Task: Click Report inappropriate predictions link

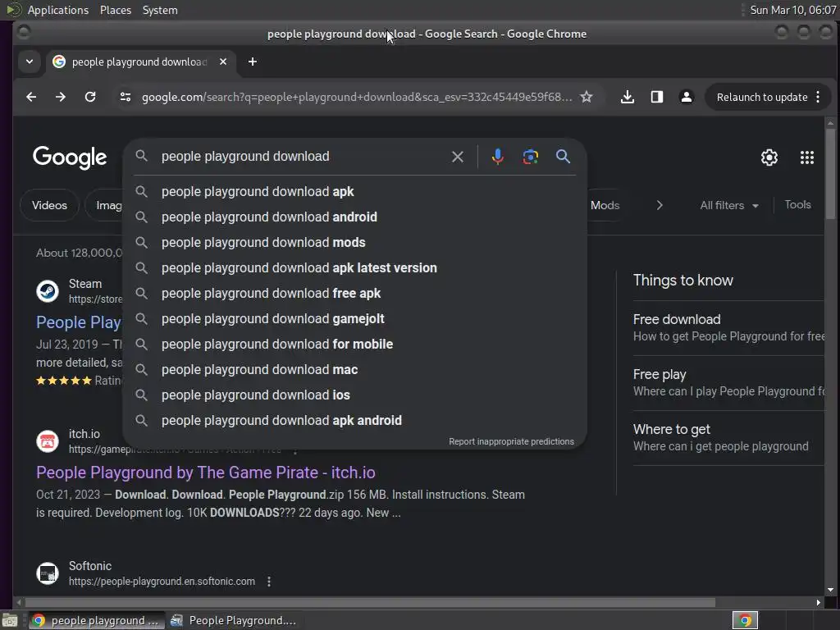Action: (x=511, y=441)
